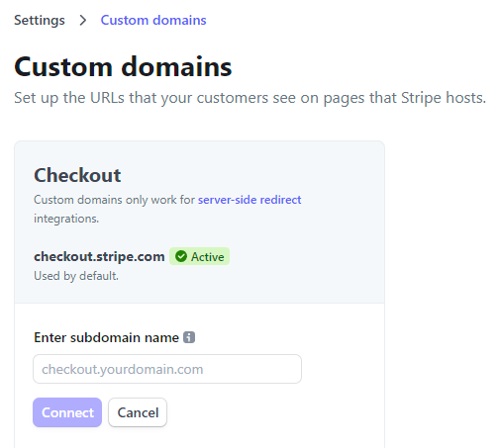
Task: Click the Custom domains page heading
Action: click(x=123, y=67)
